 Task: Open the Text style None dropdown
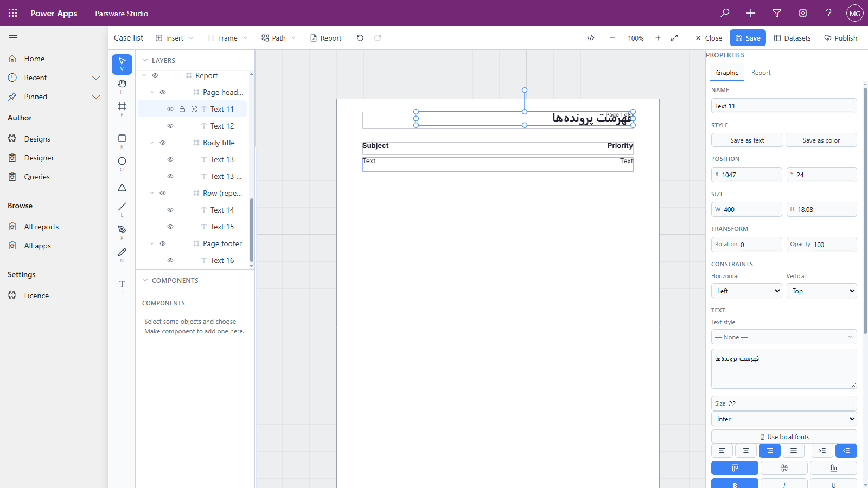pos(784,337)
